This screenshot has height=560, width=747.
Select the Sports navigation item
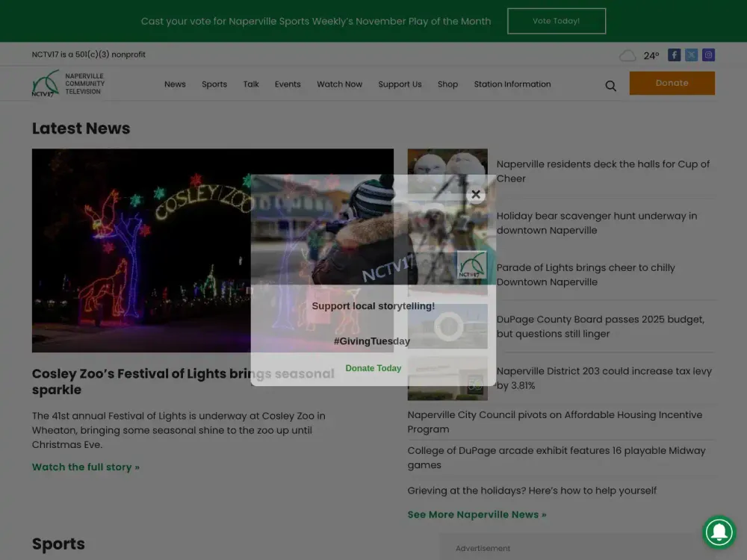pyautogui.click(x=214, y=84)
